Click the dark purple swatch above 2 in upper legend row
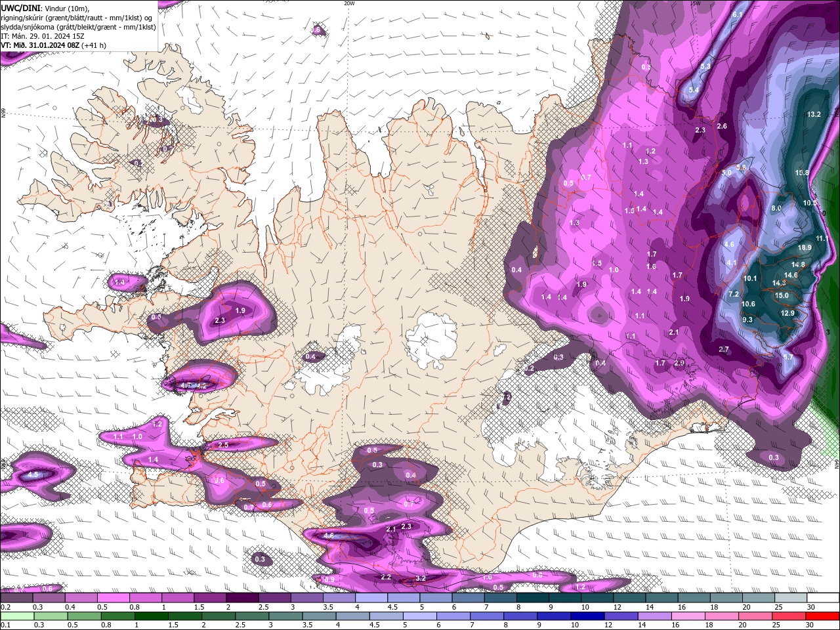 [242, 598]
